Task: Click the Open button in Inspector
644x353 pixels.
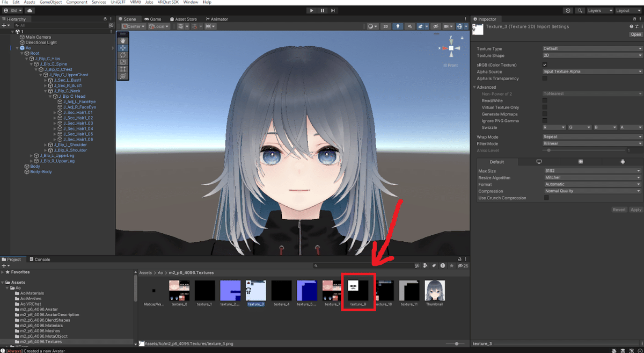Action: pos(635,34)
